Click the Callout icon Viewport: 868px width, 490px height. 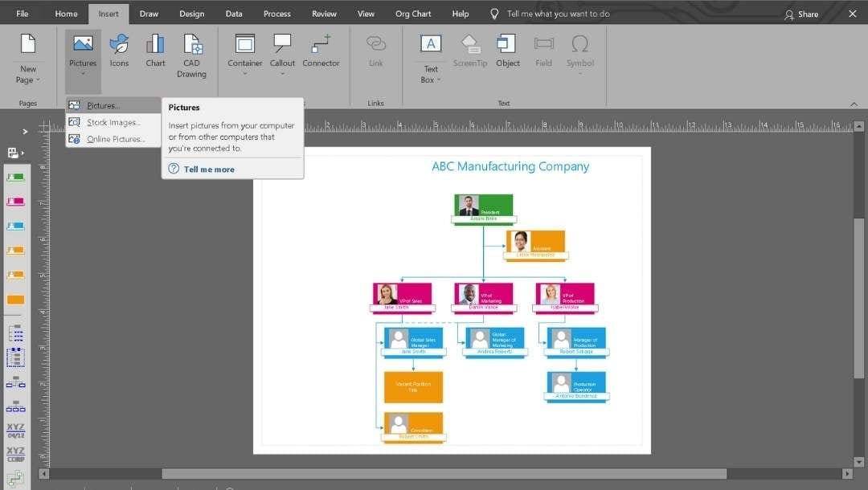coord(282,43)
